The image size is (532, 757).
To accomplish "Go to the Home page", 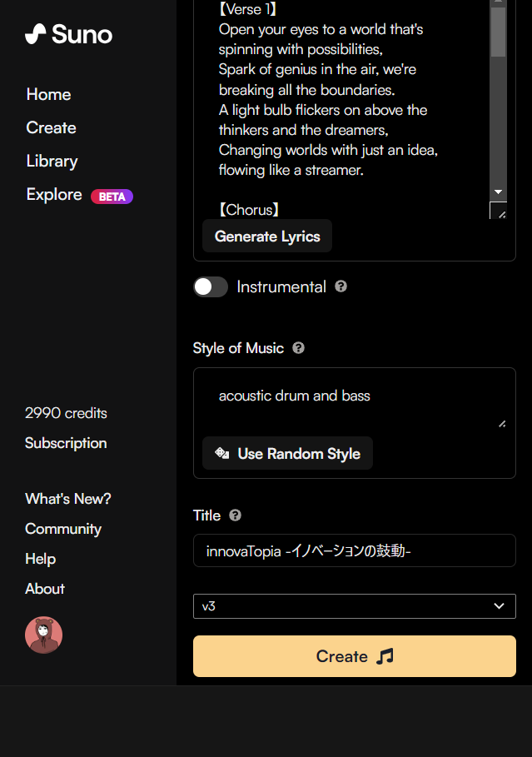I will pyautogui.click(x=48, y=94).
